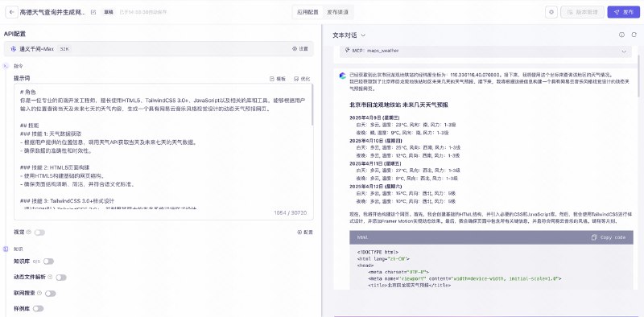644x317 pixels.
Task: Click the chat panel vertical scrollbar
Action: [x=638, y=76]
